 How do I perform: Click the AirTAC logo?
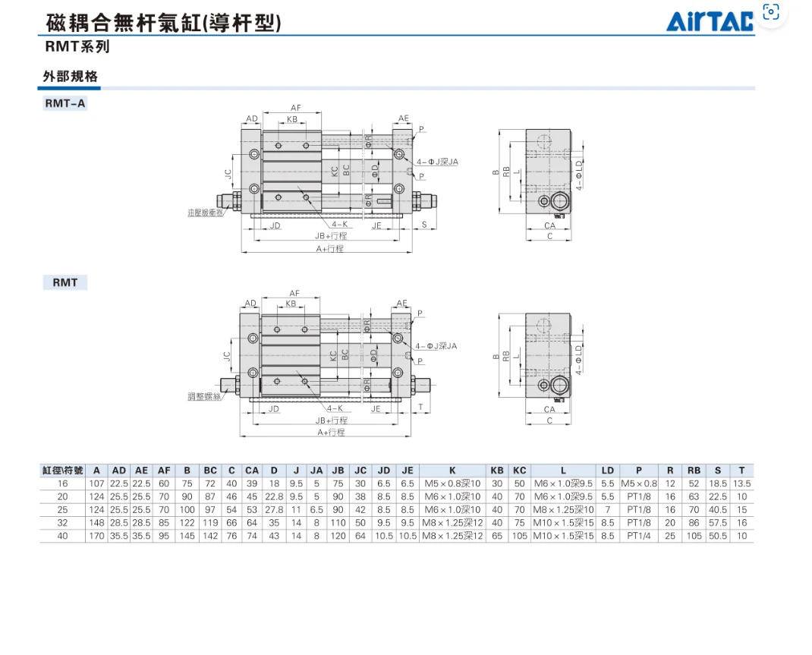pos(710,21)
